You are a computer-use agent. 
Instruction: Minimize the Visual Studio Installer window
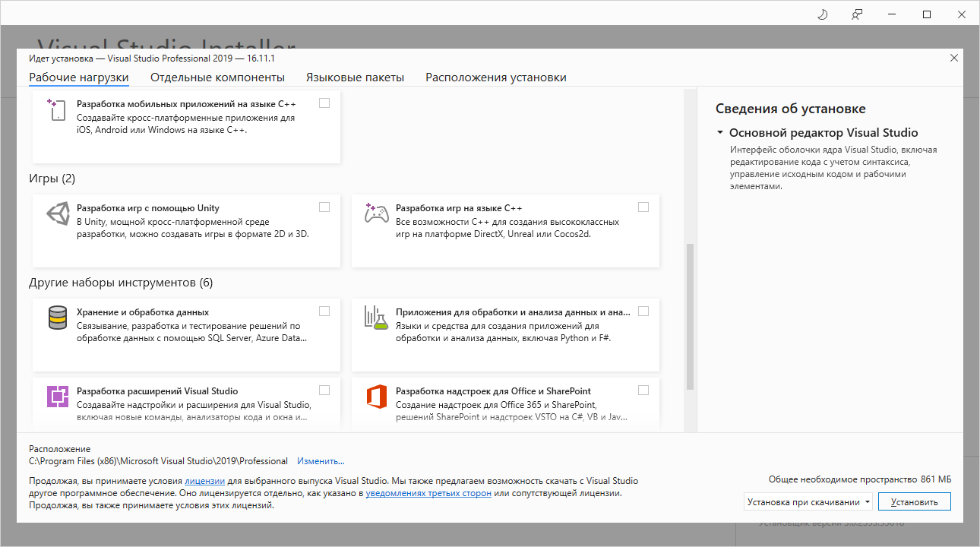click(892, 14)
